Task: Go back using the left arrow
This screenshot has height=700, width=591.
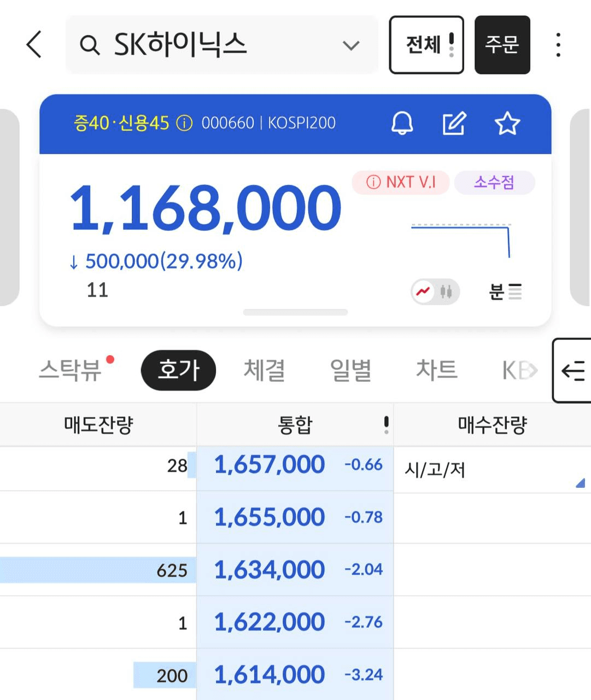Action: click(x=34, y=44)
